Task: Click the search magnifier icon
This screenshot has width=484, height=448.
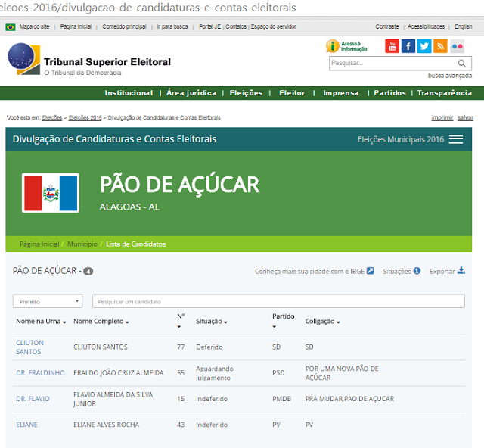Action: coord(465,64)
